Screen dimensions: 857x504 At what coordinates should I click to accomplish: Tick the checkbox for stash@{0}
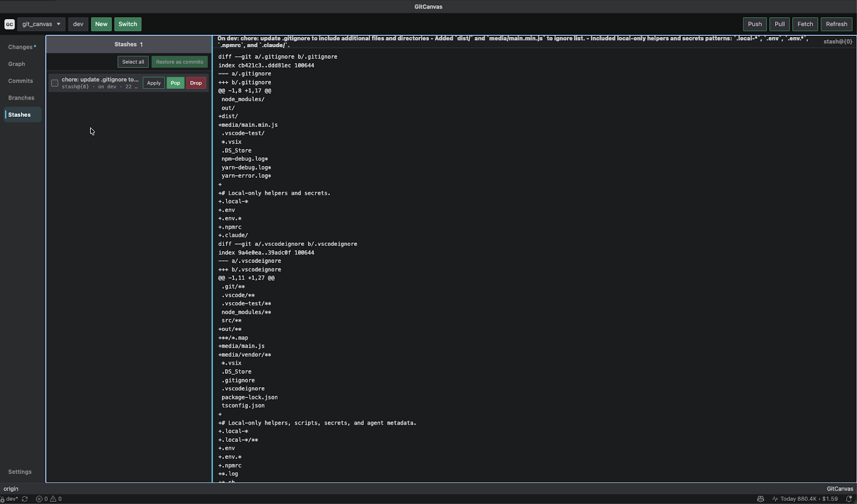(55, 83)
